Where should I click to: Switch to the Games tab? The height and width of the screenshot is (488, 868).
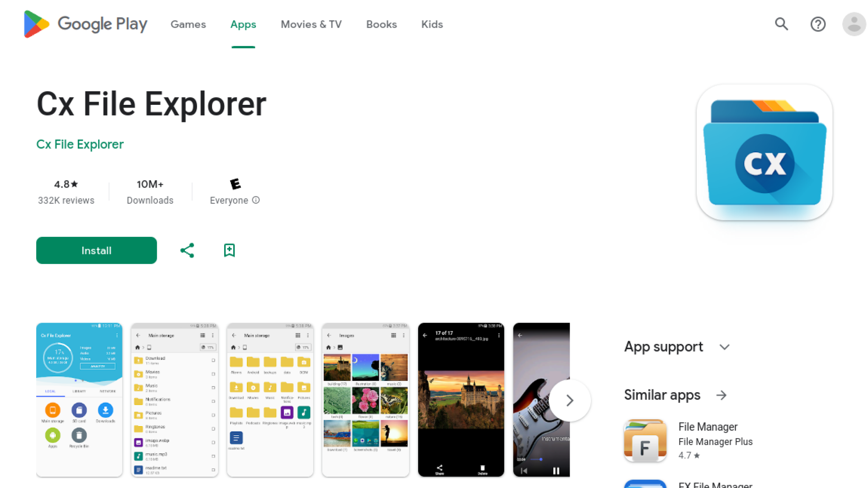[x=188, y=24]
